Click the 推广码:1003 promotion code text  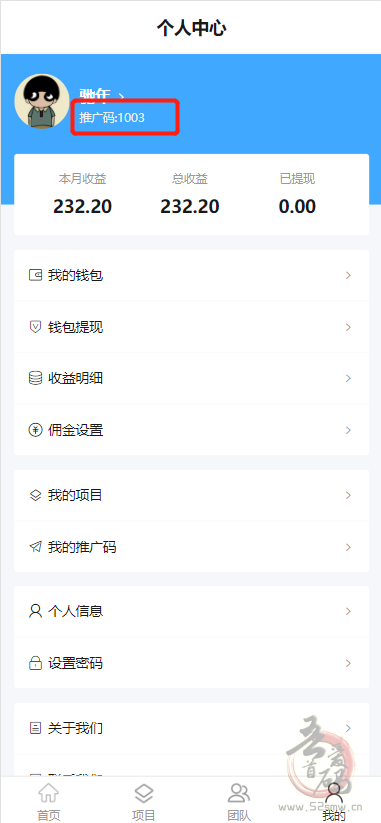pos(112,118)
